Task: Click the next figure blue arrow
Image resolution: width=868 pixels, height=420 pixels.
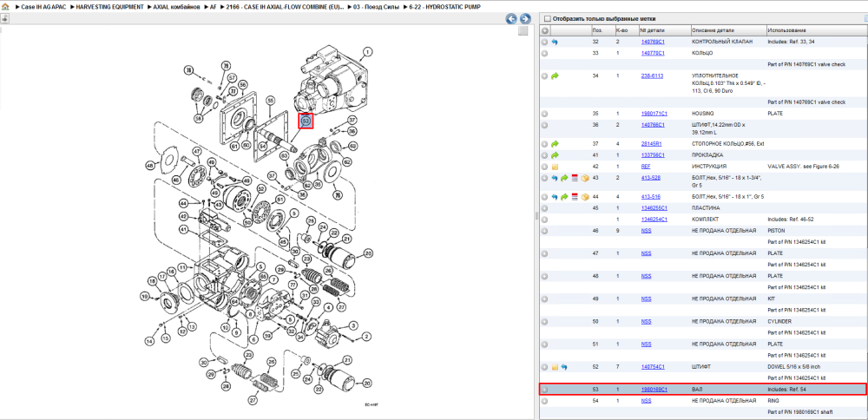Action: coord(525,19)
